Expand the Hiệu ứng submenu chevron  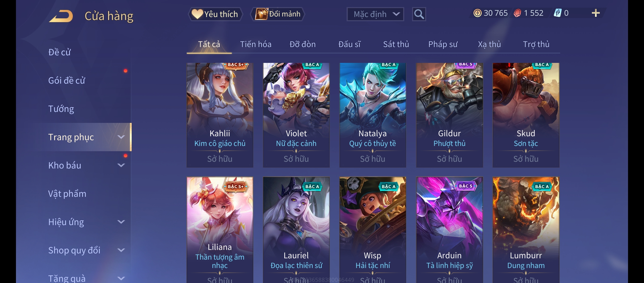pos(121,222)
